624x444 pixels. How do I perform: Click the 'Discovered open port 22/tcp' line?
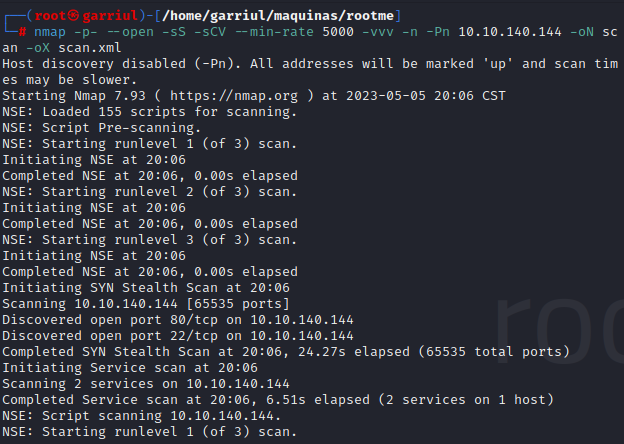(x=177, y=336)
